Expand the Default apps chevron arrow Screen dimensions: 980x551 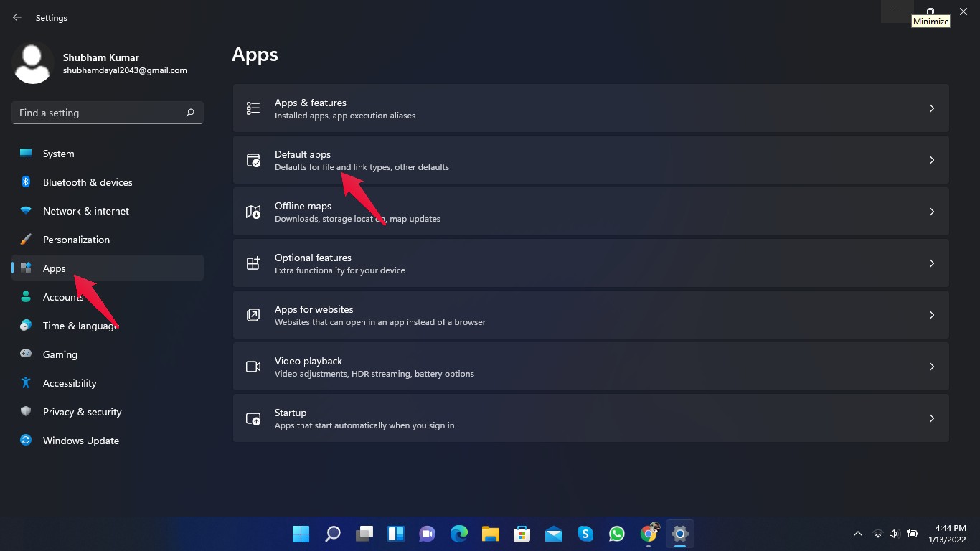tap(931, 160)
